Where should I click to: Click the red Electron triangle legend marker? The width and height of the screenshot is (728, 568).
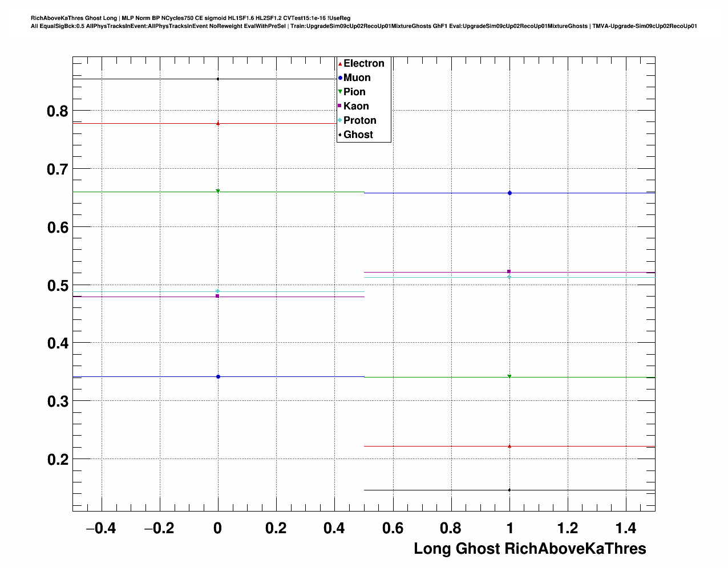point(340,64)
